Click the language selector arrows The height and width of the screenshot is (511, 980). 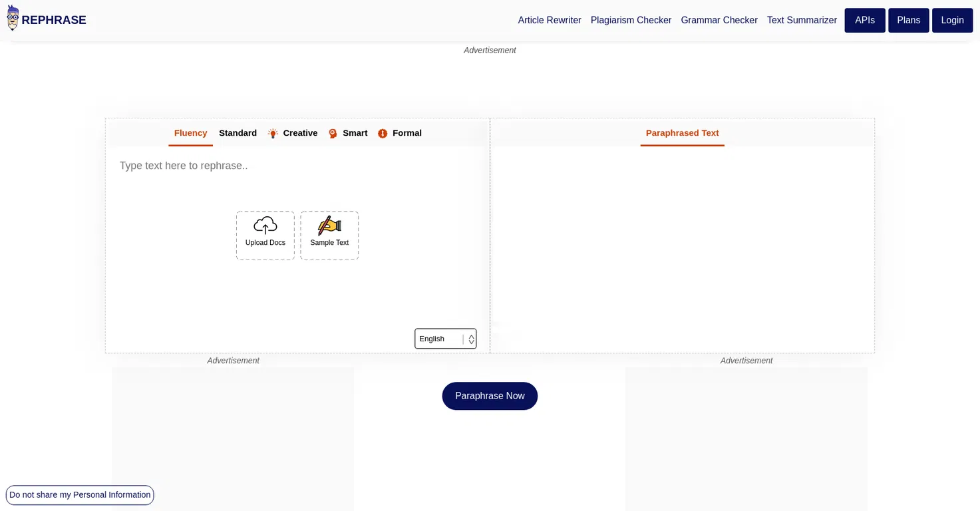[471, 339]
